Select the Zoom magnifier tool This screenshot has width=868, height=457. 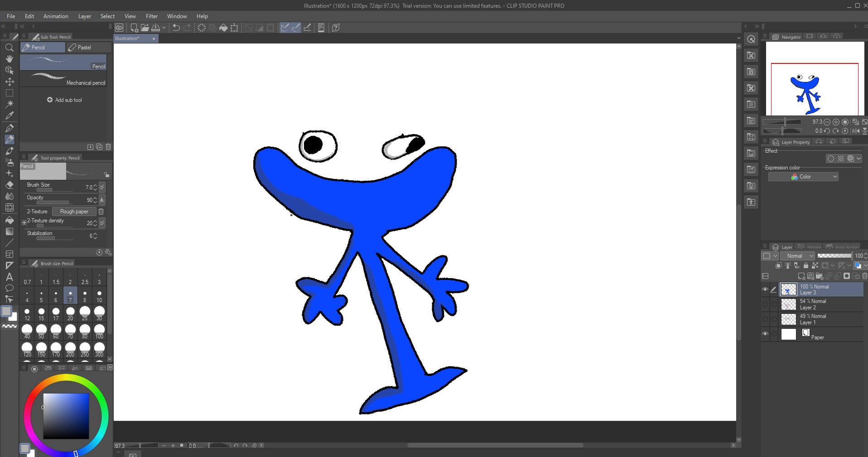9,48
